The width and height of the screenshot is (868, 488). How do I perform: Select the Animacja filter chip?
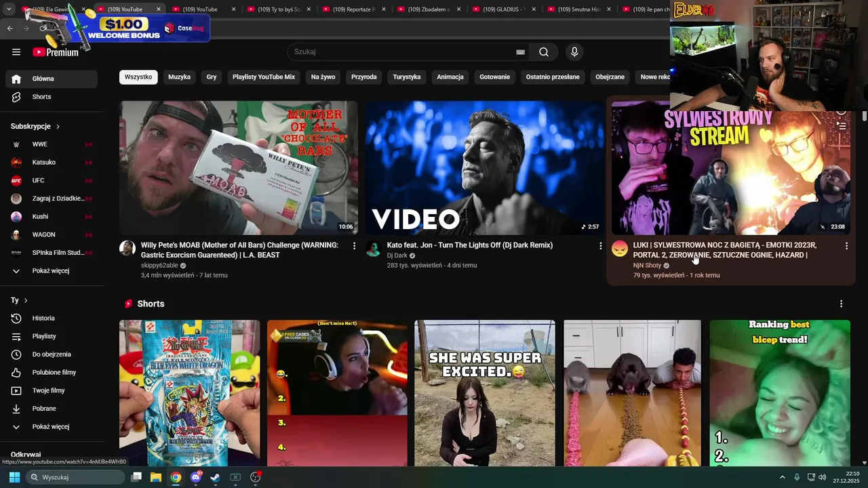coord(450,77)
